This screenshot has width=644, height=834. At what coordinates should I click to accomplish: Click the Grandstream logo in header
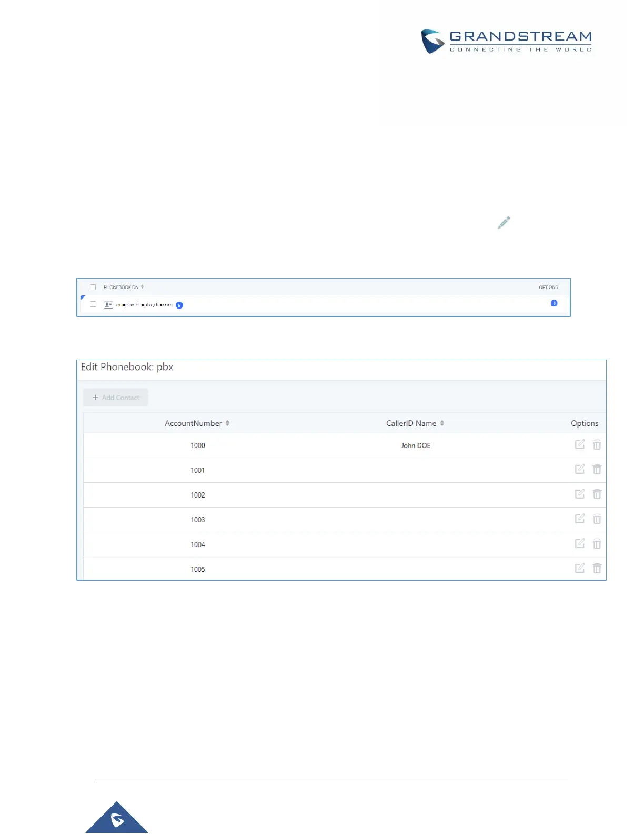point(507,42)
